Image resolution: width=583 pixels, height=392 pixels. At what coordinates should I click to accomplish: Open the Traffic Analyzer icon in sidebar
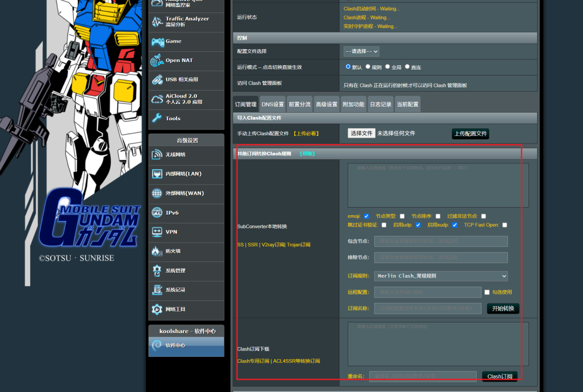pos(157,22)
